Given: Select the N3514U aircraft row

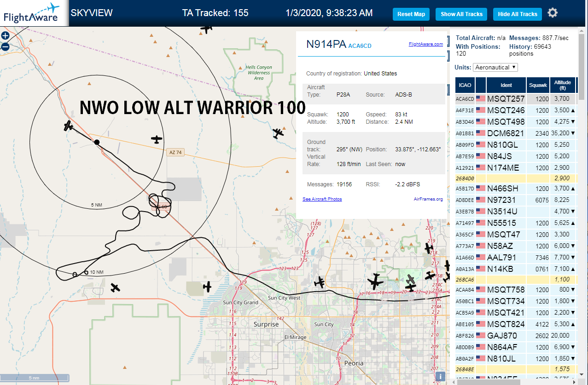Looking at the screenshot, I should [515, 212].
